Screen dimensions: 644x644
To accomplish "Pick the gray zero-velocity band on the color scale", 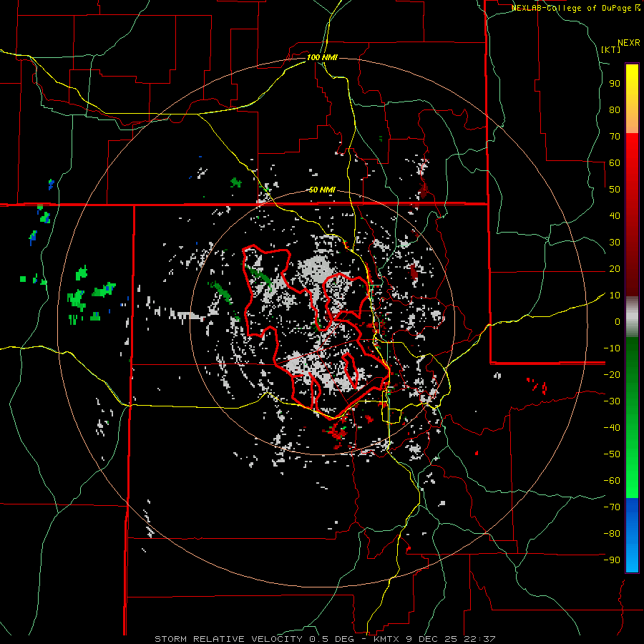I will click(632, 316).
